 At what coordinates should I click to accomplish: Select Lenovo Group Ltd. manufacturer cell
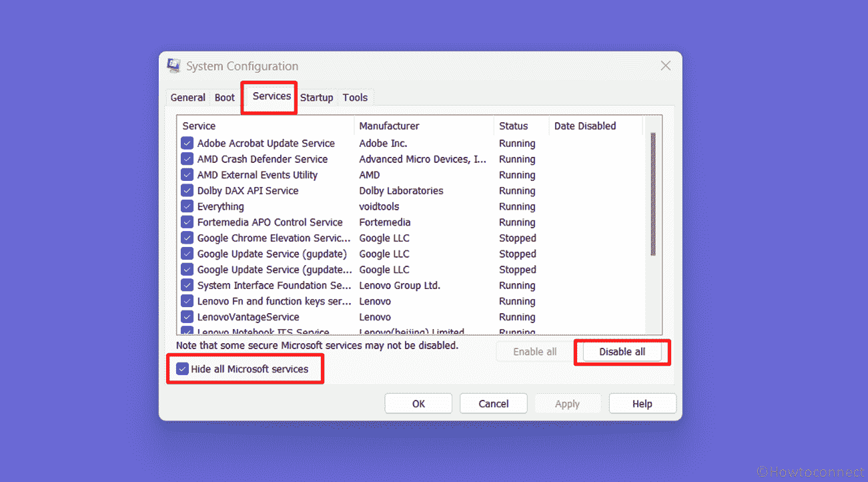click(x=400, y=286)
